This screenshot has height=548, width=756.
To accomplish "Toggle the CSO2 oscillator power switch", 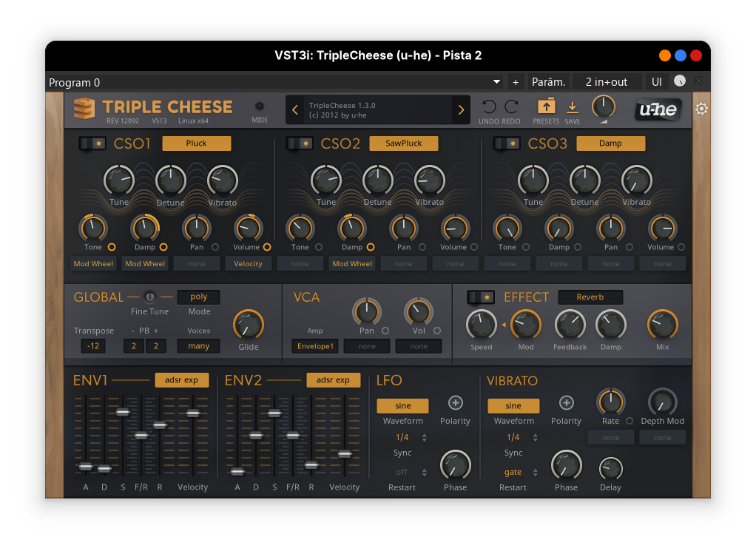I will click(300, 143).
